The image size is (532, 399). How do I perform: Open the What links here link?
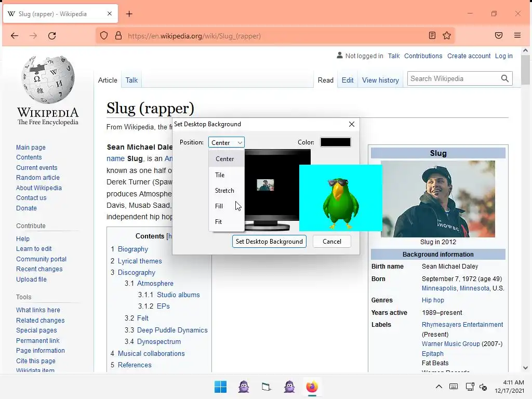(38, 310)
